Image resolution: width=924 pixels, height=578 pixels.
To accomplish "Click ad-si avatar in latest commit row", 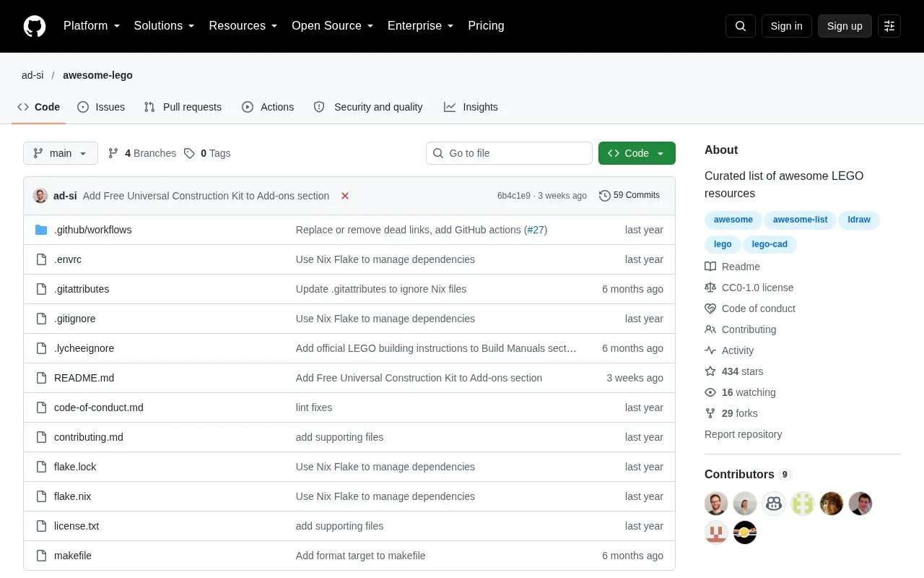I will 40,196.
